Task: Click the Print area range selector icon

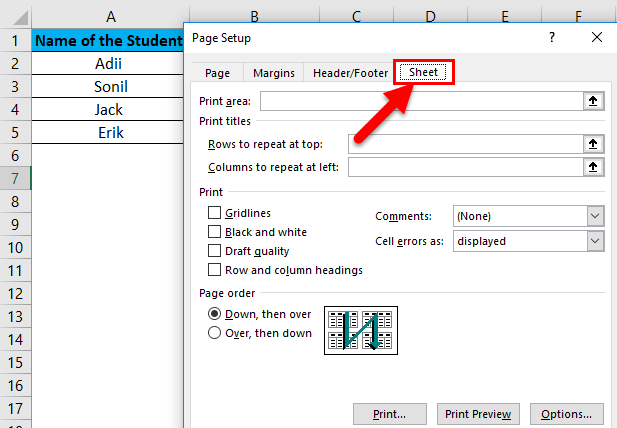Action: pyautogui.click(x=594, y=101)
